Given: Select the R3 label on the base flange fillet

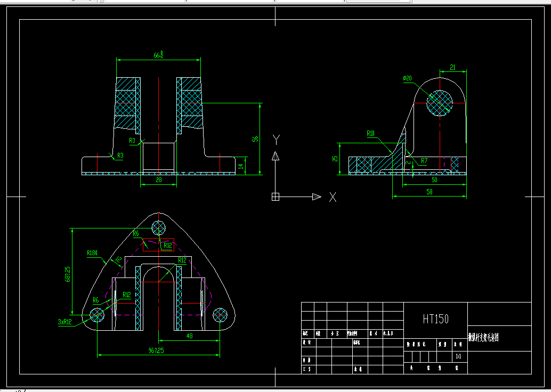Looking at the screenshot, I should click(120, 155).
